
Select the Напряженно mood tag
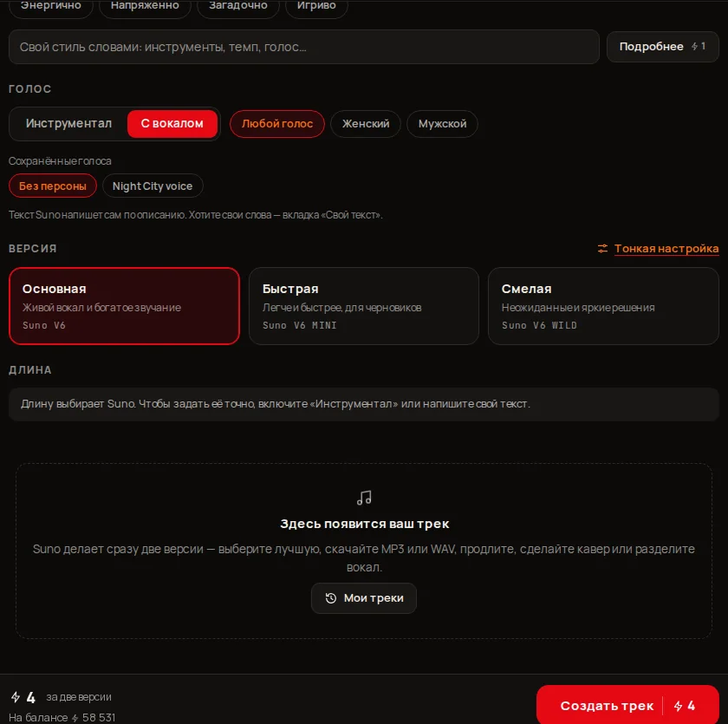(145, 6)
